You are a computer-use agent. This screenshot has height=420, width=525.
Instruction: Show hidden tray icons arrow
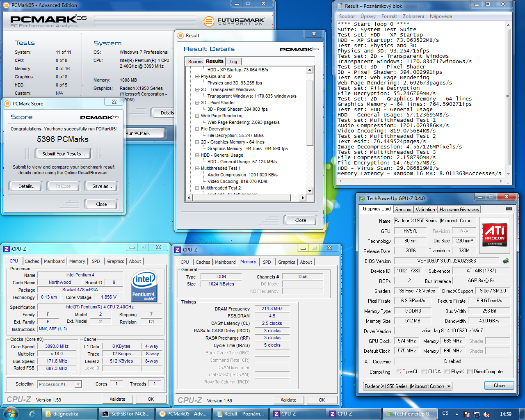coord(456,414)
